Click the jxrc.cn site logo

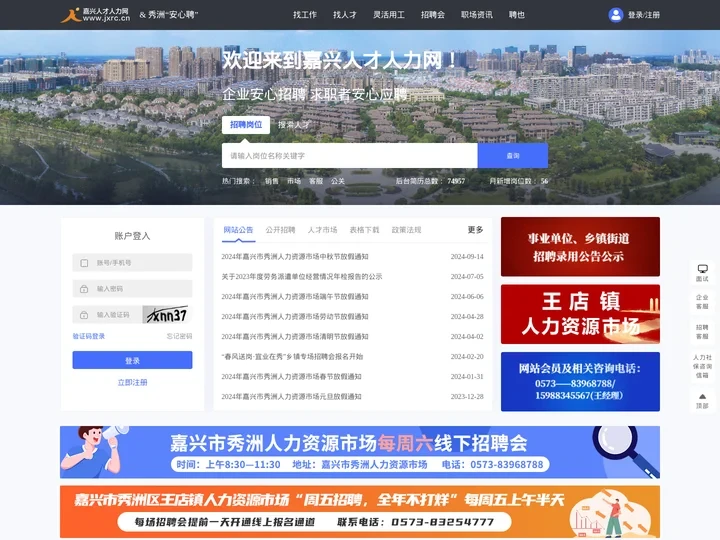point(96,15)
